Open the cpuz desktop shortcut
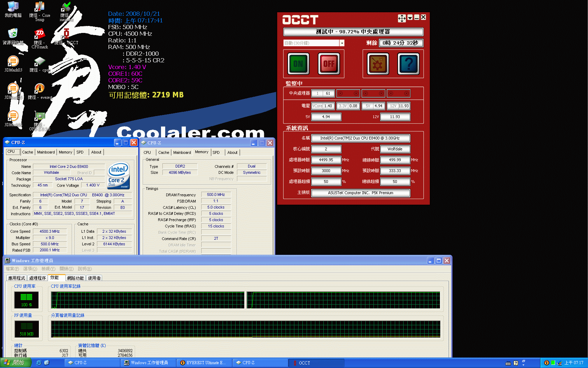The image size is (588, 368). tap(39, 61)
